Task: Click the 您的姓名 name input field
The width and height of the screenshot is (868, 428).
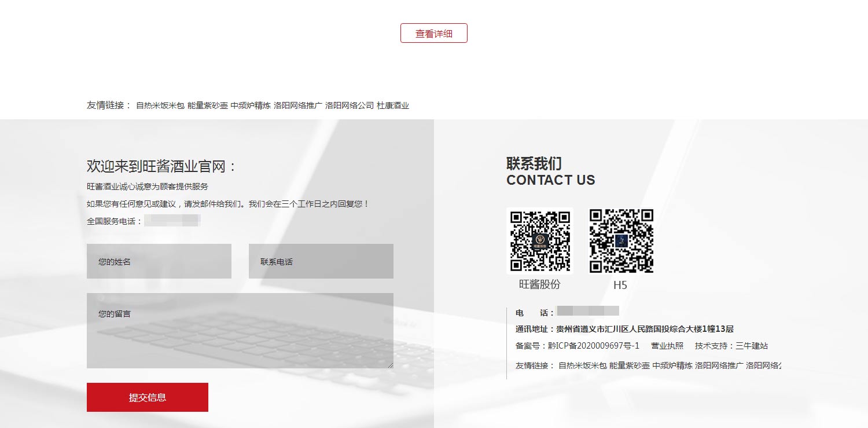Action: (159, 261)
